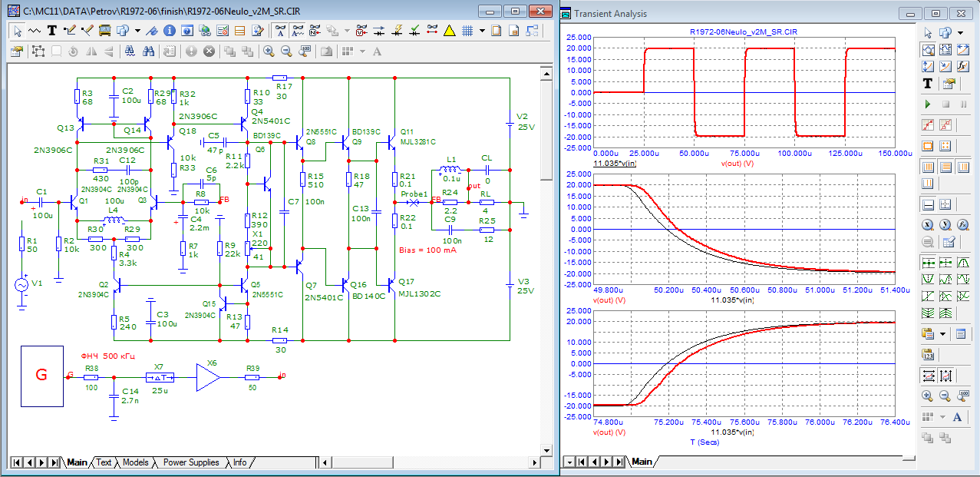
Task: Open dropdown arrow next to shapes tool
Action: tap(137, 31)
